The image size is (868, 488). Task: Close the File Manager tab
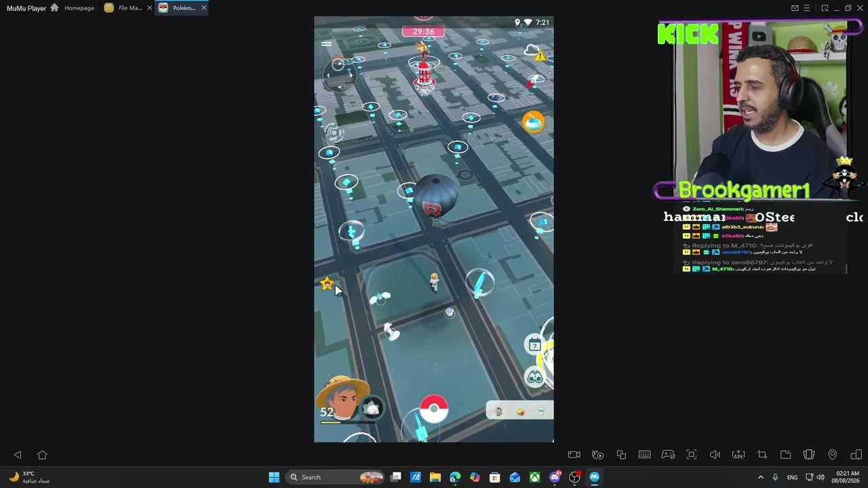149,8
